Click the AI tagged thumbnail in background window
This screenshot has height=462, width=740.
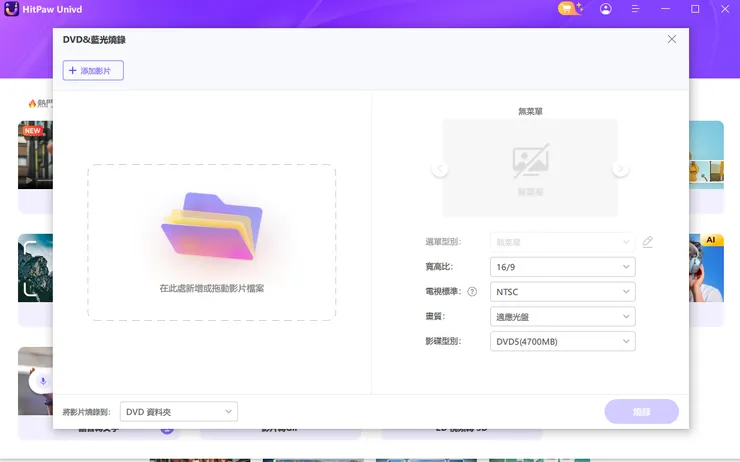coord(706,268)
